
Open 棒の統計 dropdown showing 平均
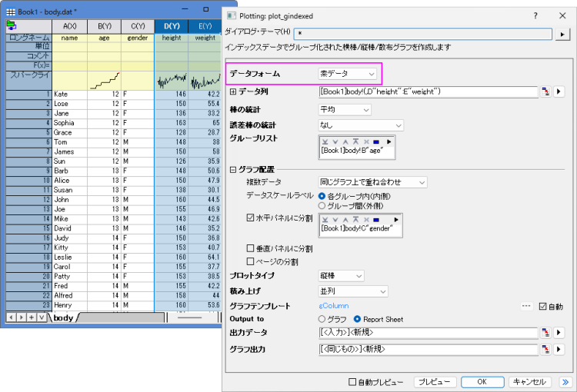coord(345,110)
